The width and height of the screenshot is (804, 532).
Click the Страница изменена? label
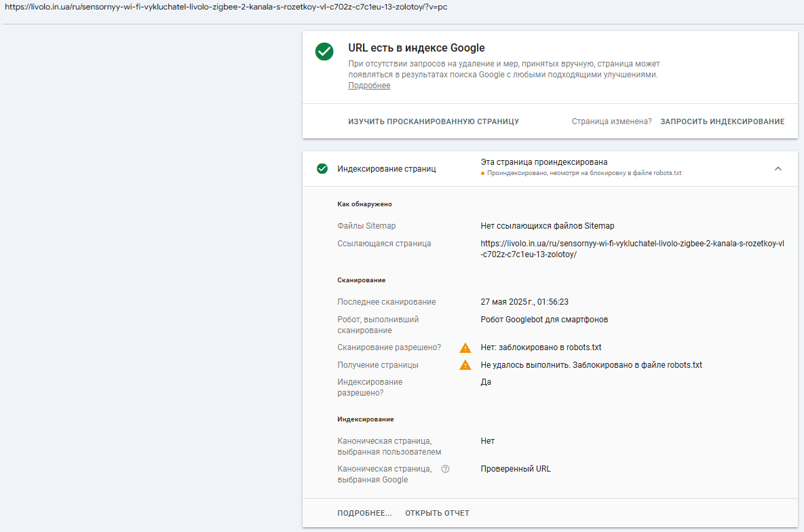point(612,121)
